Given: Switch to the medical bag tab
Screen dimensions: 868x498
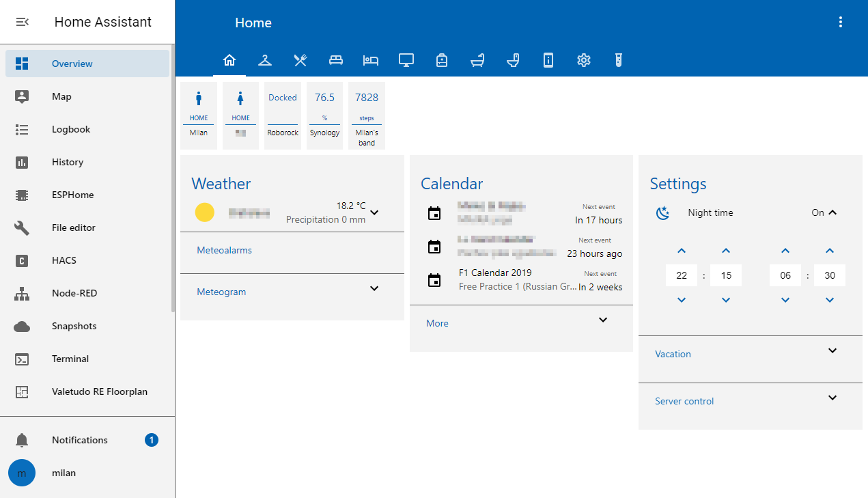Looking at the screenshot, I should pos(442,60).
